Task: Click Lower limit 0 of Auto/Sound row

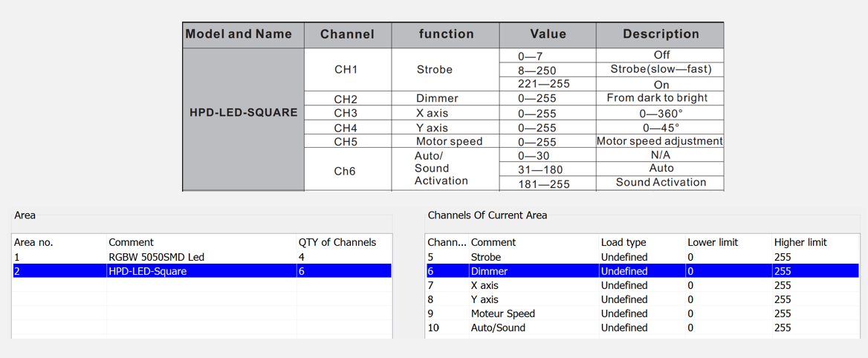Action: (690, 328)
